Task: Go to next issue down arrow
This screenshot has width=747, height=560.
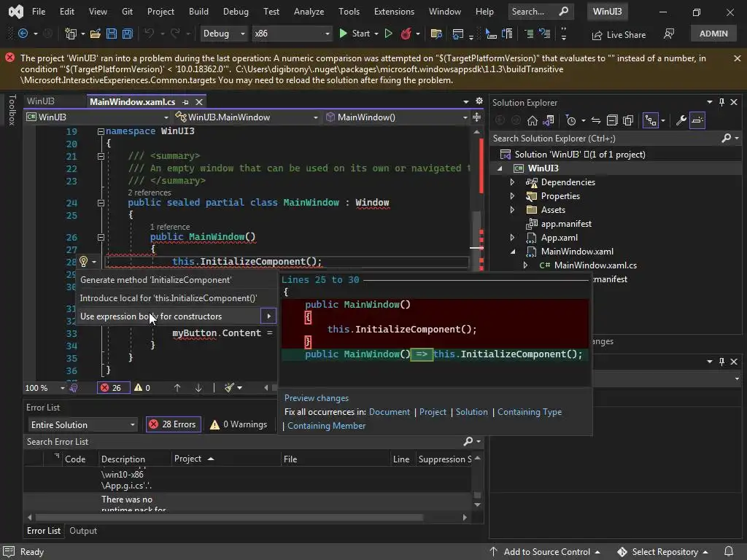Action: click(x=198, y=388)
